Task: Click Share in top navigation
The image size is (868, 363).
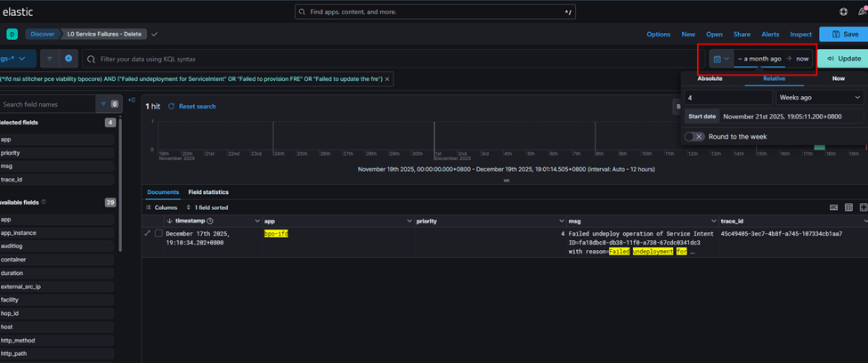Action: click(742, 35)
